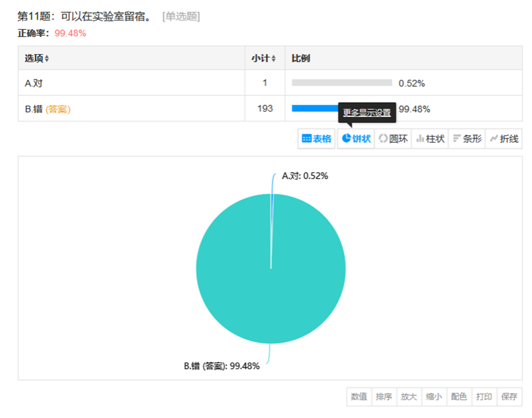Show the 柱状 column chart

[430, 139]
